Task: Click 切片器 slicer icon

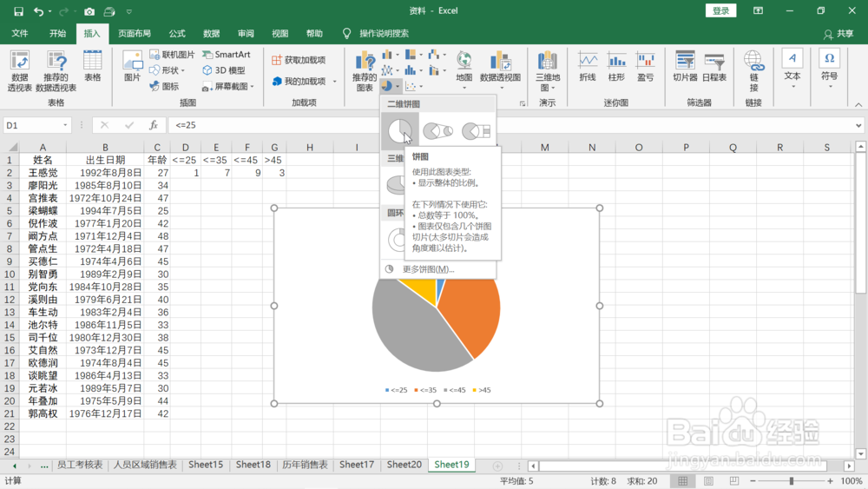Action: (x=685, y=67)
